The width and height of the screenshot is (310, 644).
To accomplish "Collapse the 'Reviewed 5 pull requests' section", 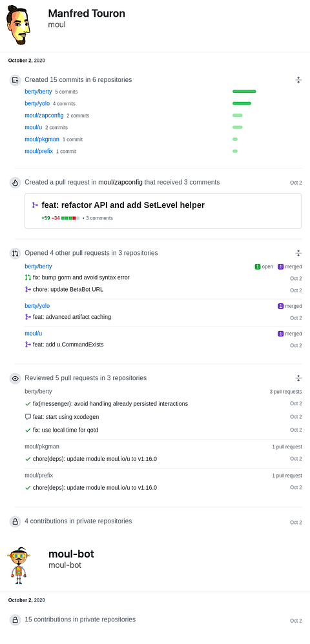I will (298, 378).
